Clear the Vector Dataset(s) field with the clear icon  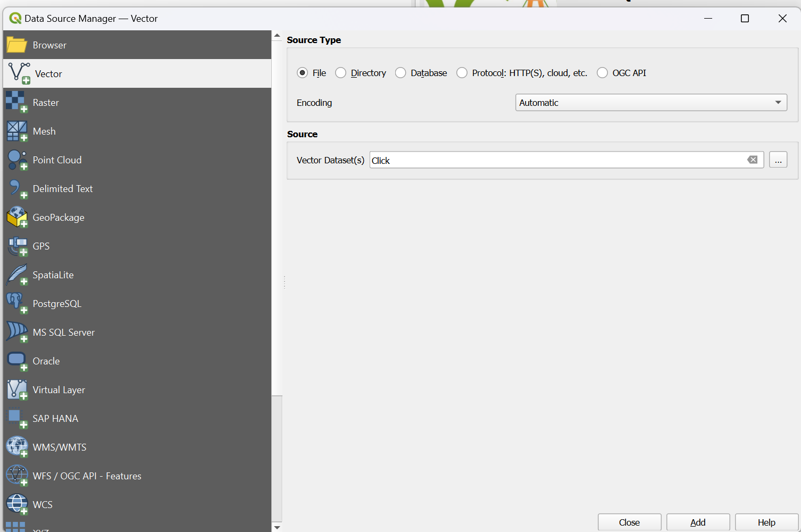click(x=752, y=160)
